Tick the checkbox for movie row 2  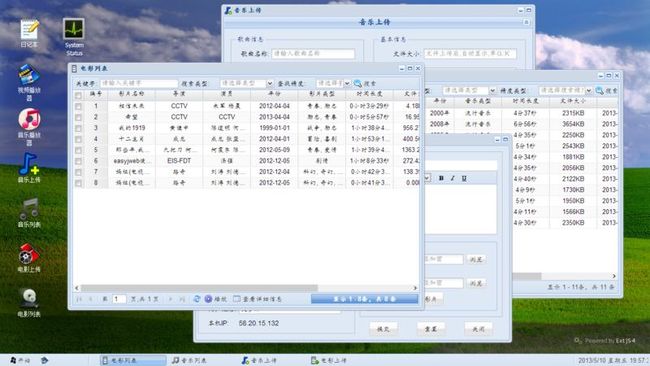[78, 117]
